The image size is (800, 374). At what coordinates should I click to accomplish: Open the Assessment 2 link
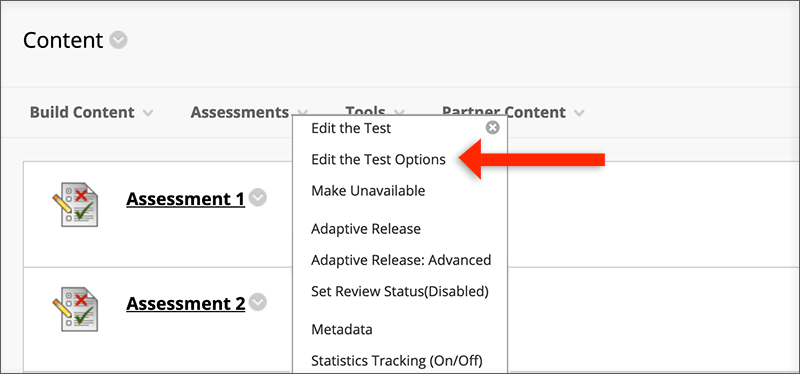point(186,304)
